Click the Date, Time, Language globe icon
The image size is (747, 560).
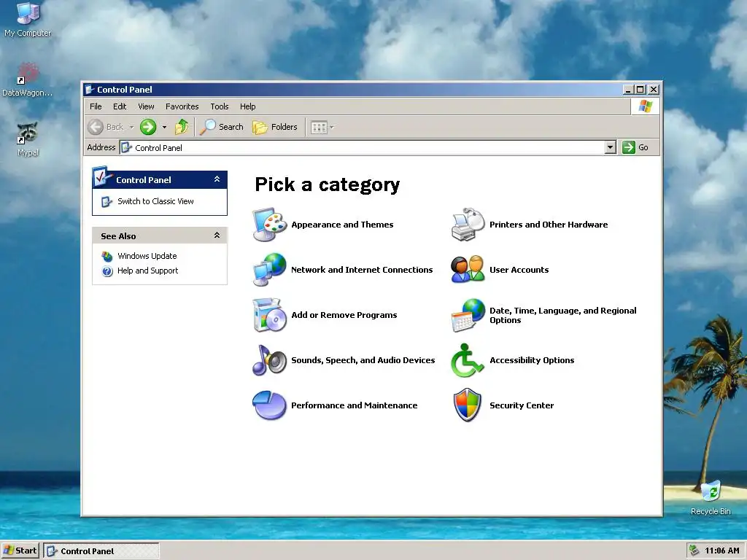(x=468, y=315)
